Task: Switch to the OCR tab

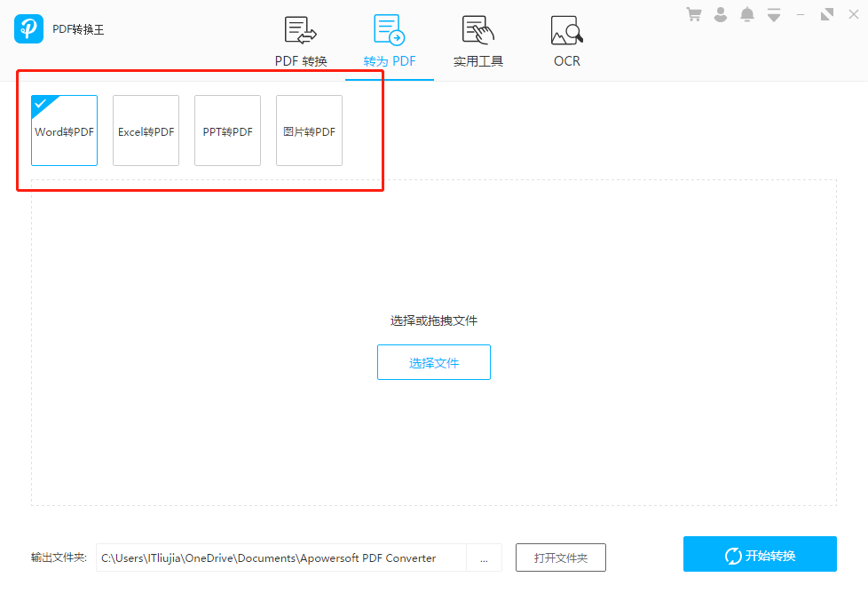Action: 566,43
